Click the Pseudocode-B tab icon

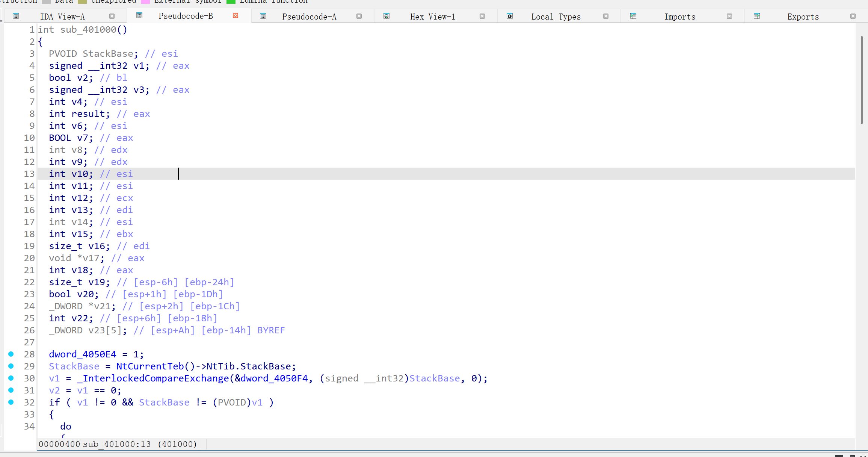click(x=139, y=15)
